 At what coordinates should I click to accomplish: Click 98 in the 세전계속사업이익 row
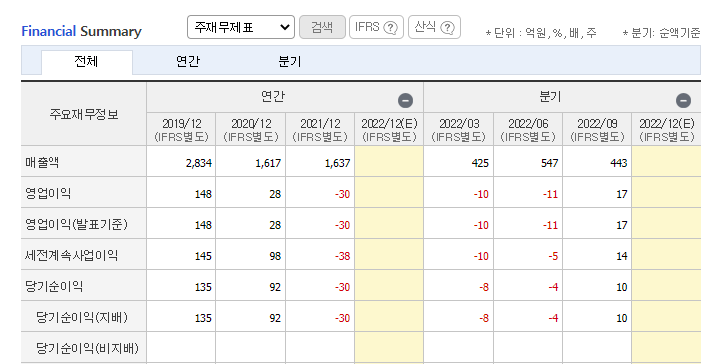[x=275, y=256]
